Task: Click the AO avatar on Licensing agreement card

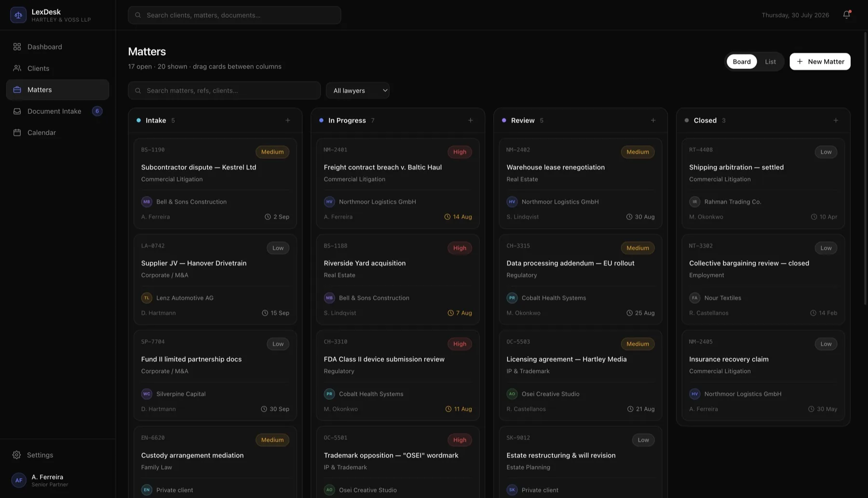Action: (x=512, y=394)
